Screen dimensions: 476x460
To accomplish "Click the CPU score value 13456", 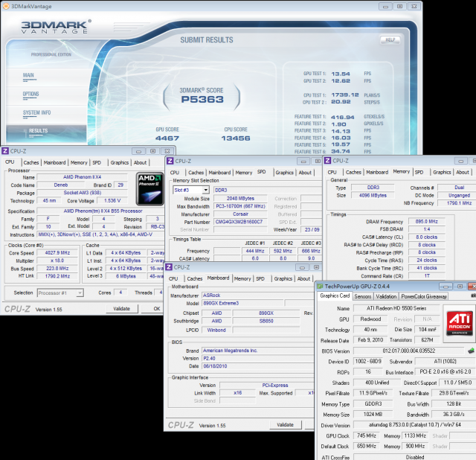I will 236,138.
